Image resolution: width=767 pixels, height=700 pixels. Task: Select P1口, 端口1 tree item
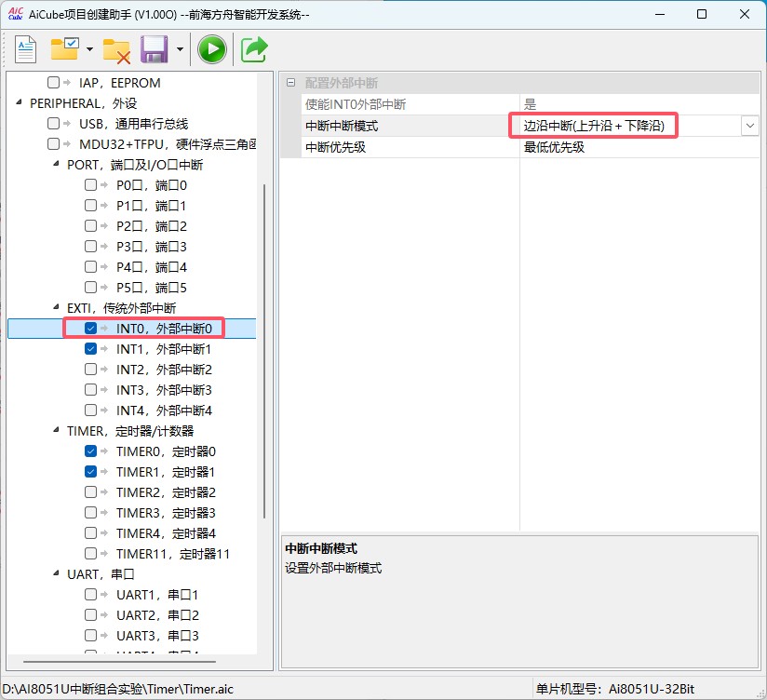pos(152,206)
